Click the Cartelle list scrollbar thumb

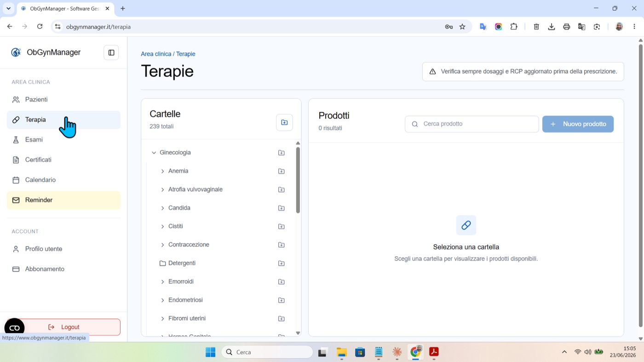coord(298,180)
